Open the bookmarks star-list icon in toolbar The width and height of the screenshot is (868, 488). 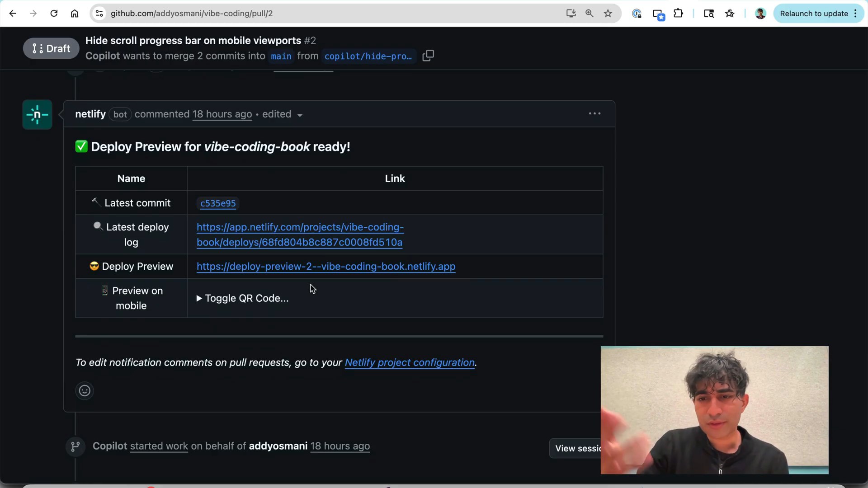pos(729,14)
